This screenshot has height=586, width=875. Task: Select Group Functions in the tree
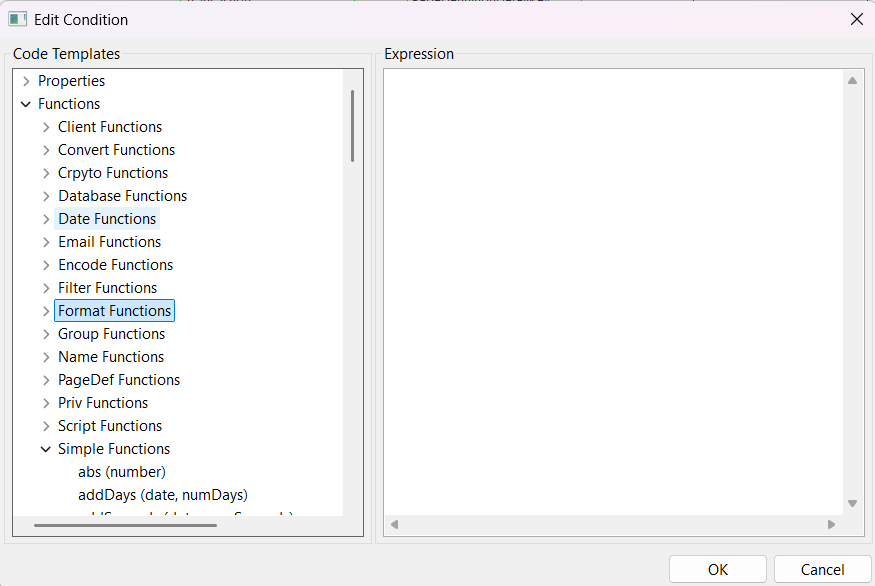[x=112, y=334]
